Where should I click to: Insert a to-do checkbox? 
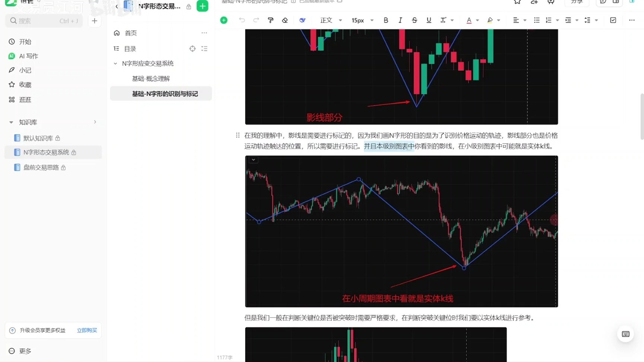(613, 20)
